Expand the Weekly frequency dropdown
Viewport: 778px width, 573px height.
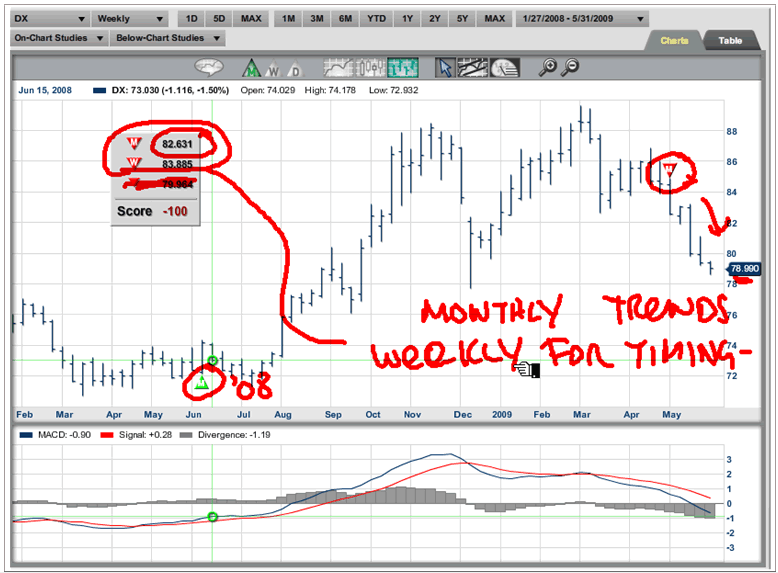pos(128,18)
